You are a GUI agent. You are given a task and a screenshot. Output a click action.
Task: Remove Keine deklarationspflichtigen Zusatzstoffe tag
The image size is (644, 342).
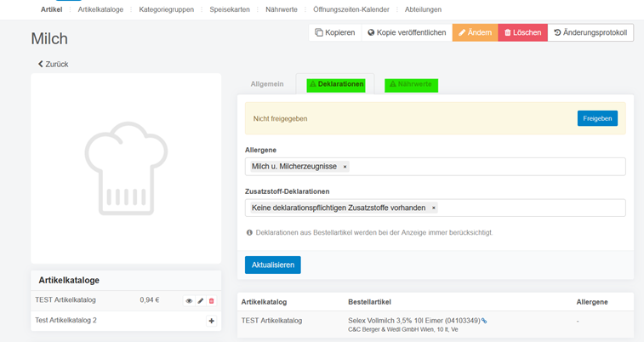pos(433,208)
